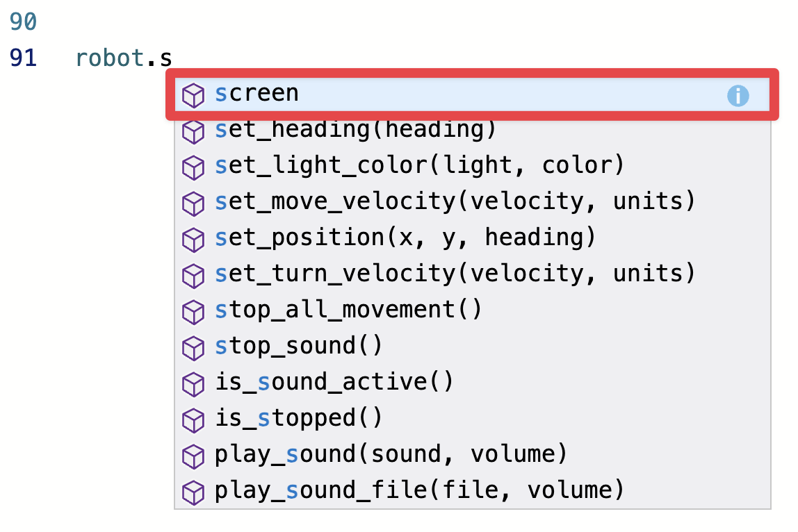Click line number 90 in the gutter

[23, 22]
